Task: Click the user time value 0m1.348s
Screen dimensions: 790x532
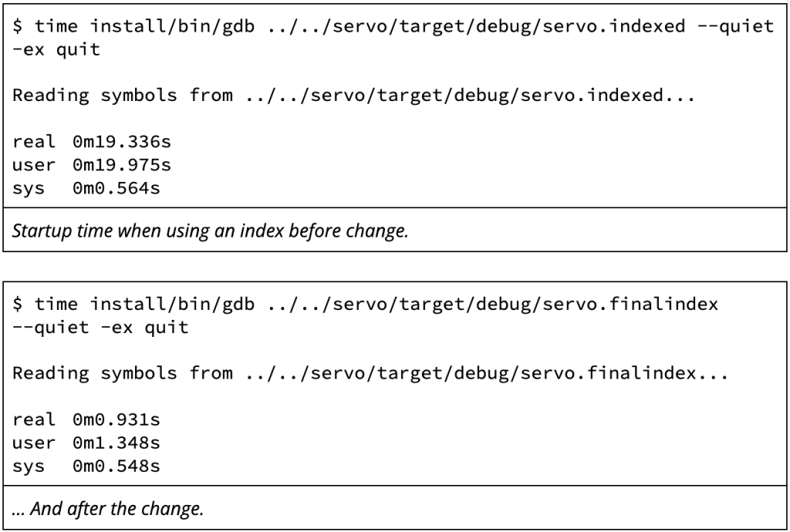Action: pyautogui.click(x=116, y=443)
